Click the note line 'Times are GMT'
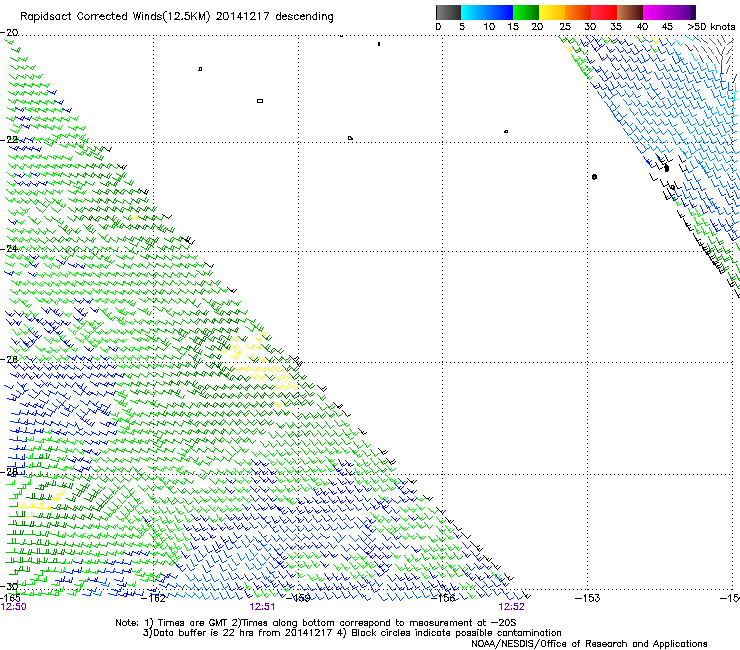 (192, 623)
